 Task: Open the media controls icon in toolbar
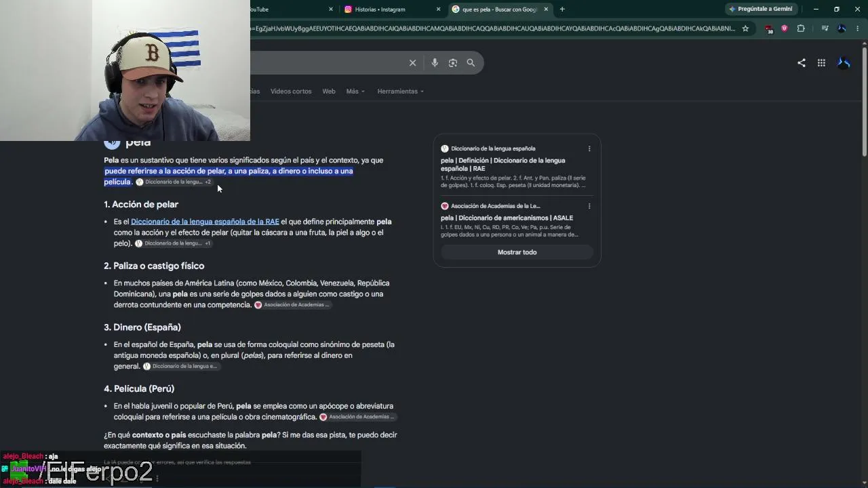click(825, 28)
